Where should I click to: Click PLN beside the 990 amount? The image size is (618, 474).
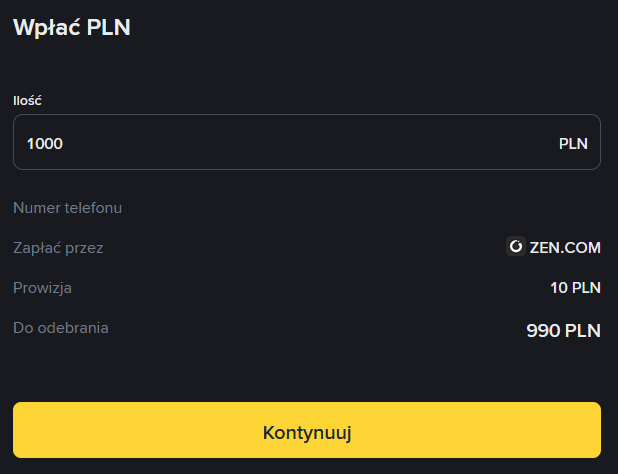pyautogui.click(x=582, y=330)
